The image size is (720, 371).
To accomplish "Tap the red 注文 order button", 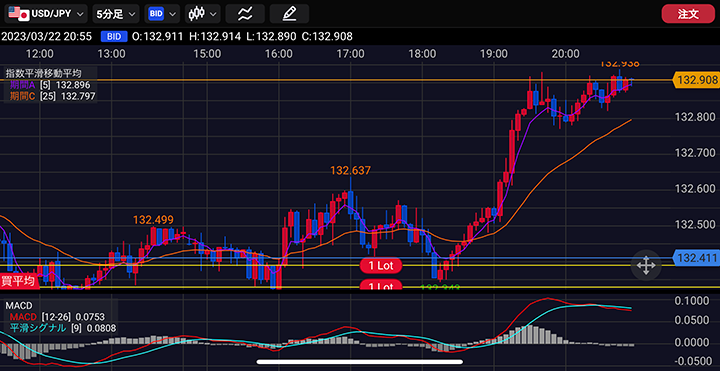I will tap(688, 14).
